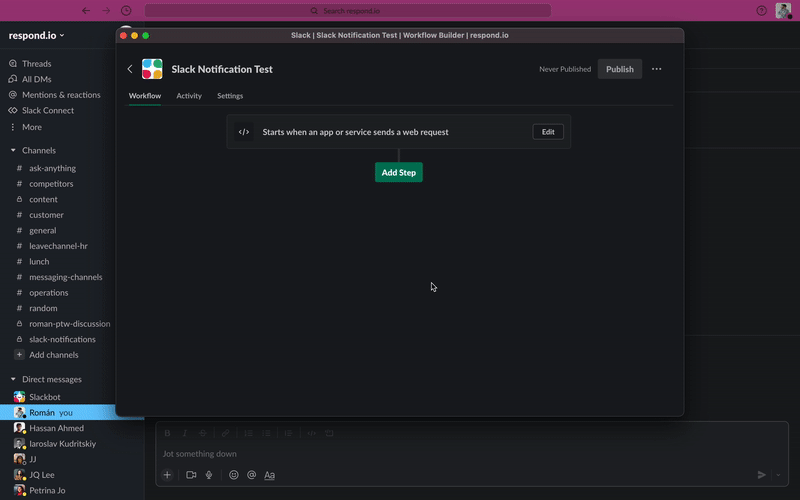Image resolution: width=800 pixels, height=500 pixels.
Task: Toggle inline code in composer
Action: click(x=312, y=433)
